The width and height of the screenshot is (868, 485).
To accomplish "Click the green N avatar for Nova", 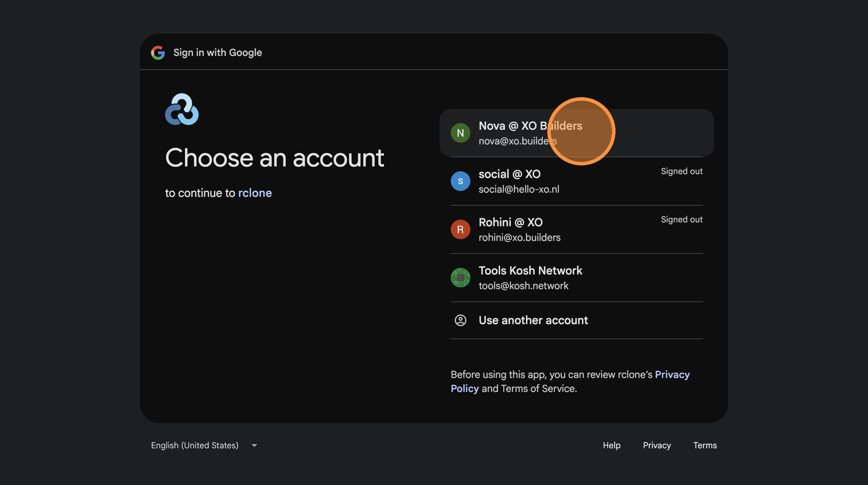I will 460,133.
